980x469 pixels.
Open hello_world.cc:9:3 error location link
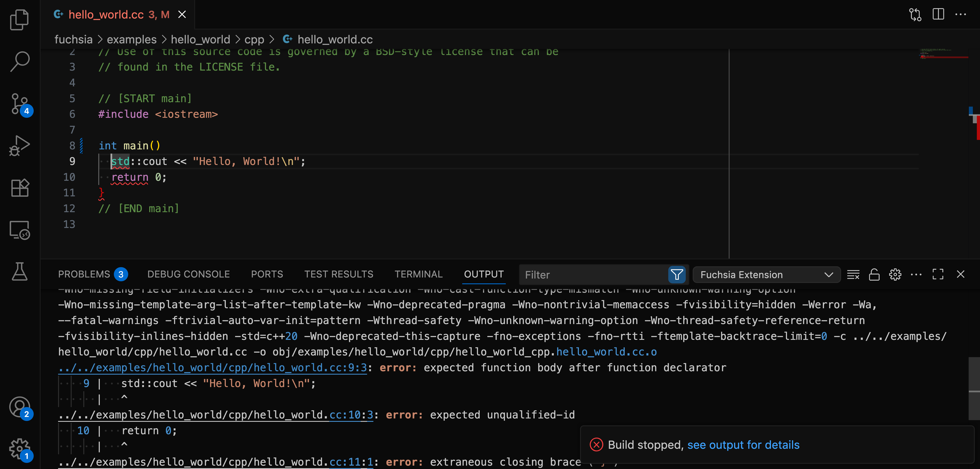click(213, 367)
